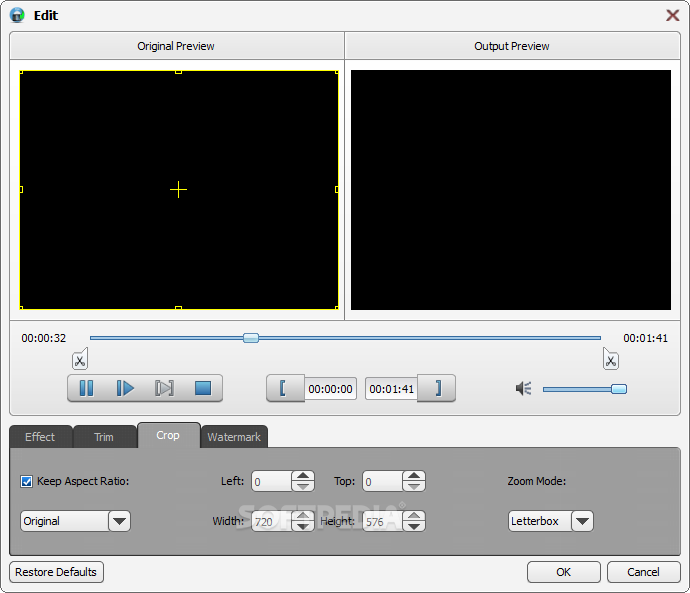The height and width of the screenshot is (593, 690).
Task: Mute audio with the speaker icon
Action: click(x=524, y=388)
